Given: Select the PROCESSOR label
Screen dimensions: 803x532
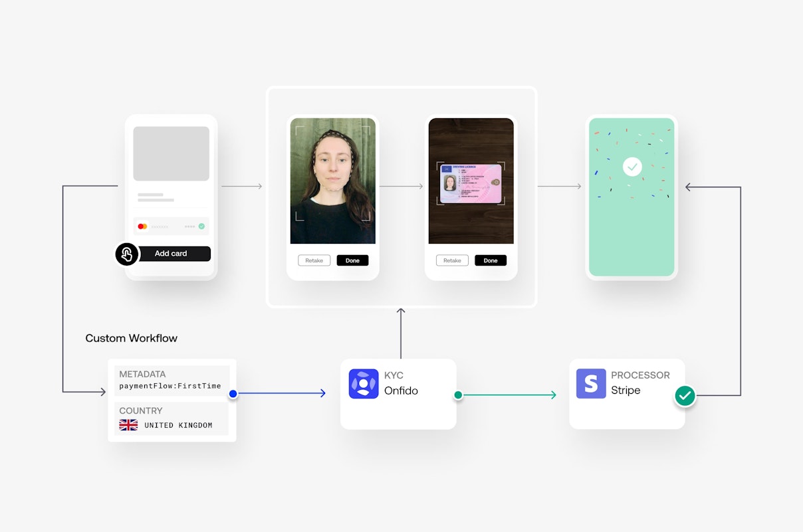Looking at the screenshot, I should tap(640, 375).
